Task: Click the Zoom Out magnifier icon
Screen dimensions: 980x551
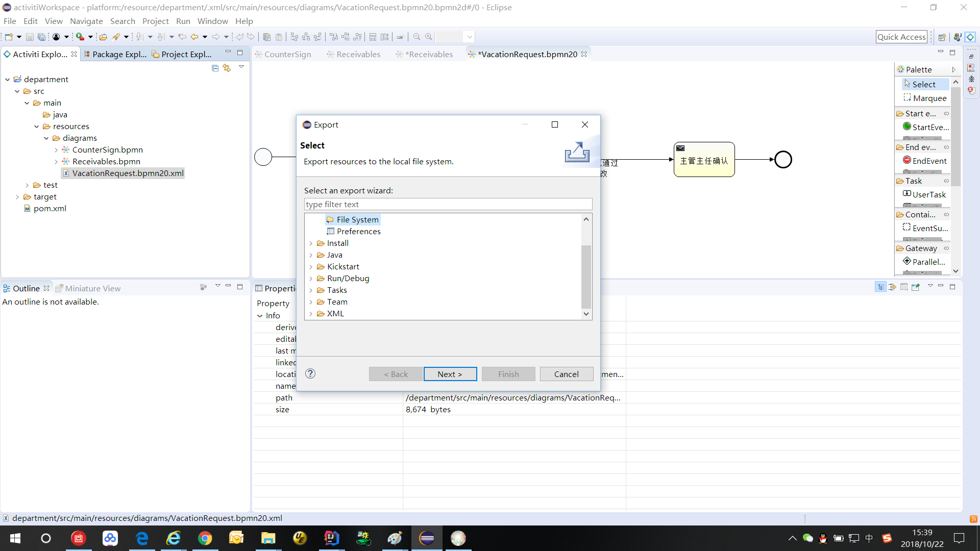Action: coord(416,37)
